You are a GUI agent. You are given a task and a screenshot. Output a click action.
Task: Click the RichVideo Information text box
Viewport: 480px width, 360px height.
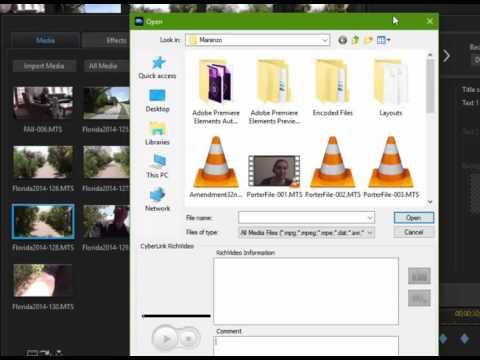click(306, 291)
